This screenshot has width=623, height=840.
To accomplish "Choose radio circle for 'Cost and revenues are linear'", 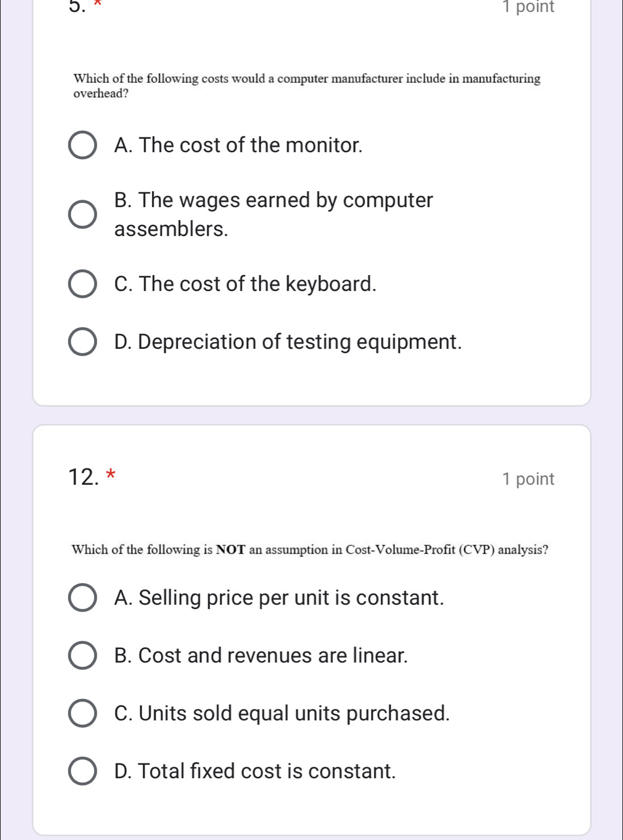I will click(82, 656).
